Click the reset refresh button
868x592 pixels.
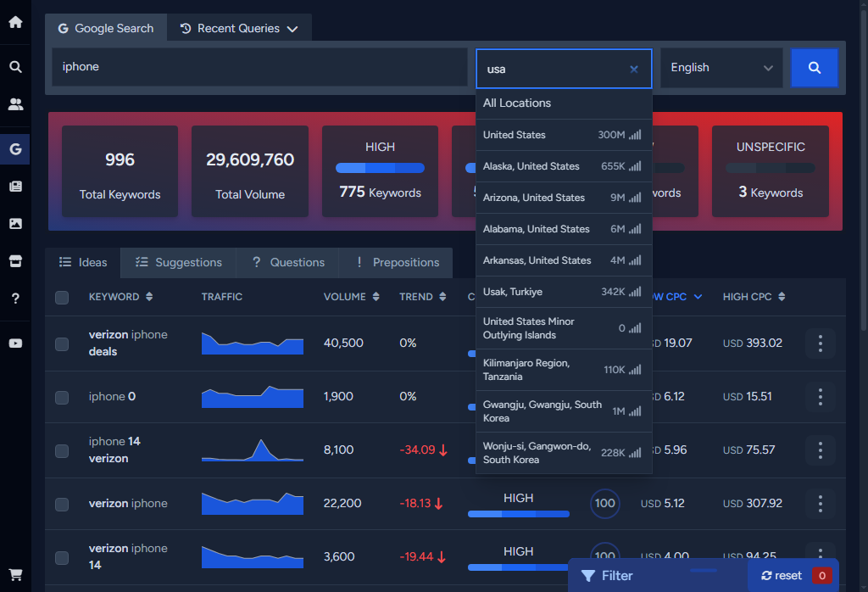[x=781, y=576]
